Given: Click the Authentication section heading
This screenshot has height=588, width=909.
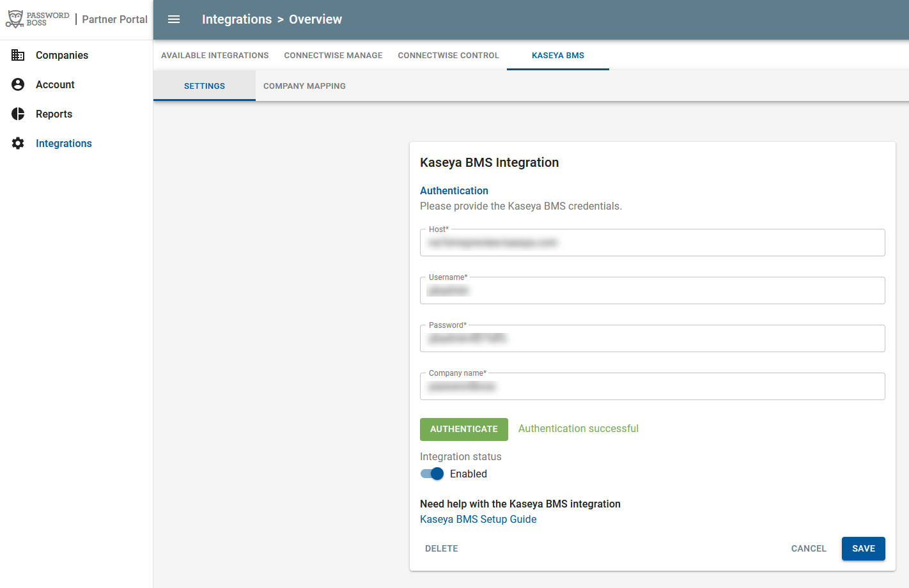Looking at the screenshot, I should (454, 190).
